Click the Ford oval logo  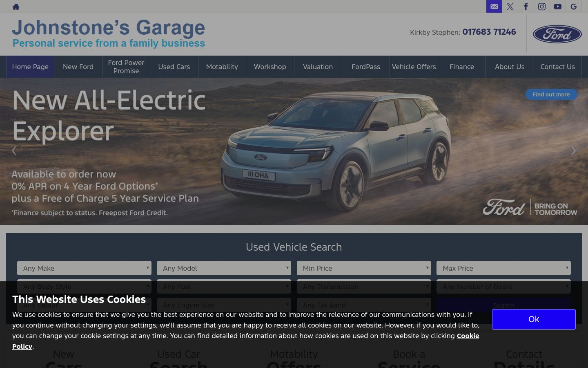coord(557,34)
